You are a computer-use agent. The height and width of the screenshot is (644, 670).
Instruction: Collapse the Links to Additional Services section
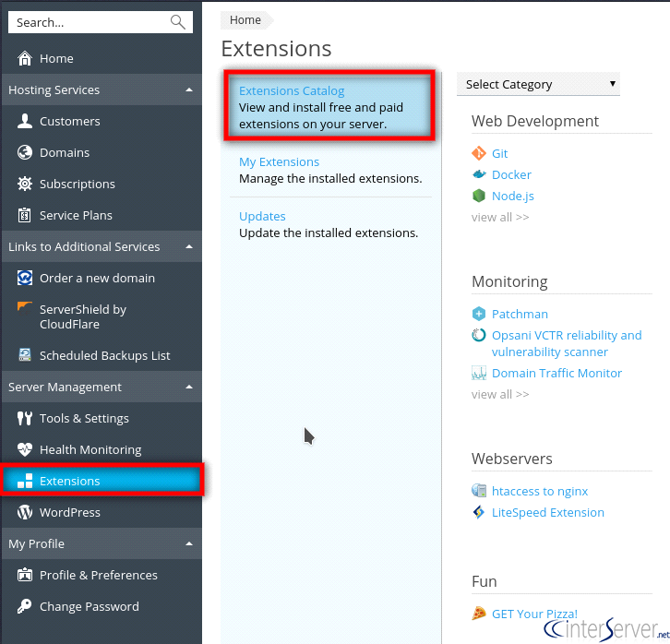click(189, 247)
